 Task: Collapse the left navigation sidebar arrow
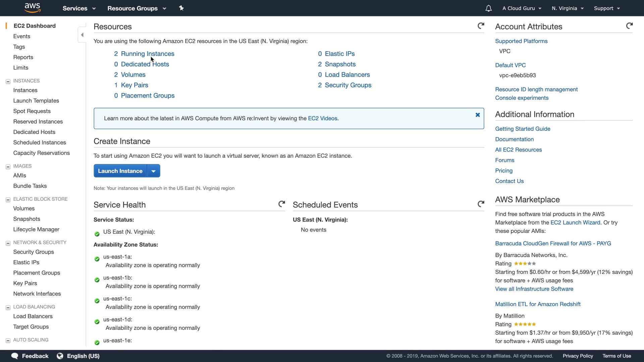(82, 35)
